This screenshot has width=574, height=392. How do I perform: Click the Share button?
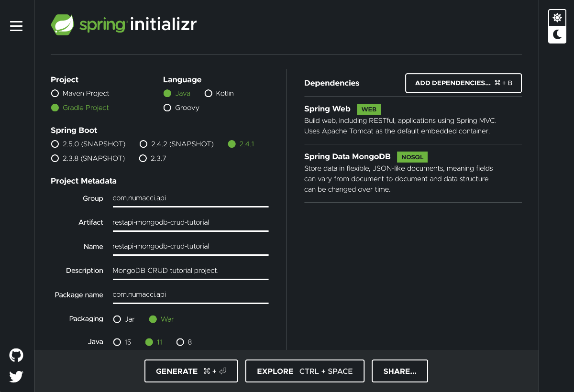[x=399, y=371]
